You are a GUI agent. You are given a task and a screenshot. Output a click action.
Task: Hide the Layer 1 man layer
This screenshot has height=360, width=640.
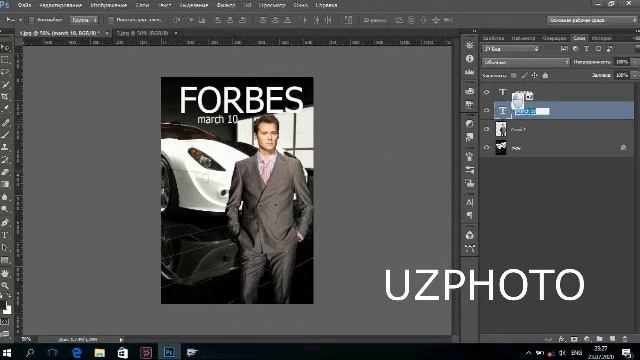click(487, 129)
